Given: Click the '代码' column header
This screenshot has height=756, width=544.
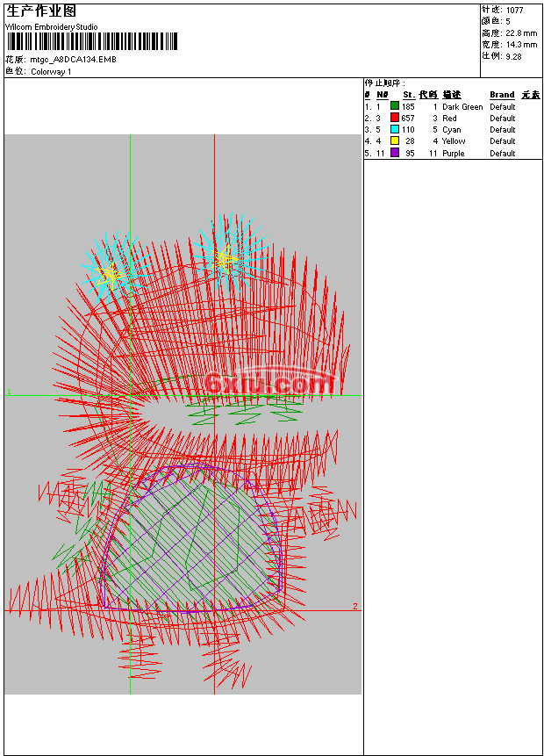Looking at the screenshot, I should (428, 95).
